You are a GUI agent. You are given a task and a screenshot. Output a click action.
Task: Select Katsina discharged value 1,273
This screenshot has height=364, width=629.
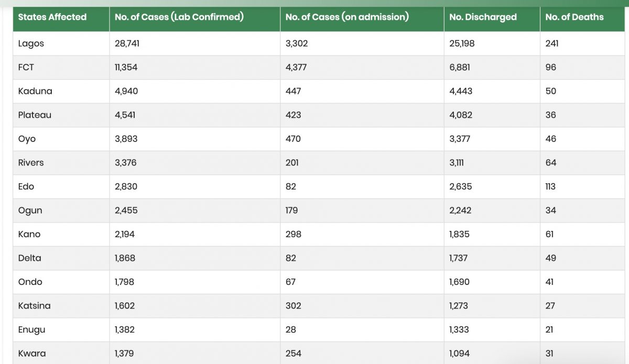pos(459,306)
